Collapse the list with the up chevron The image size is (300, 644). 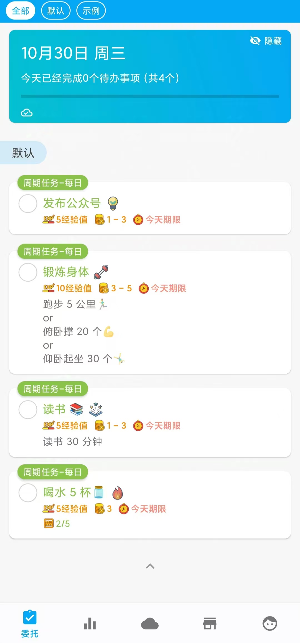tap(150, 566)
